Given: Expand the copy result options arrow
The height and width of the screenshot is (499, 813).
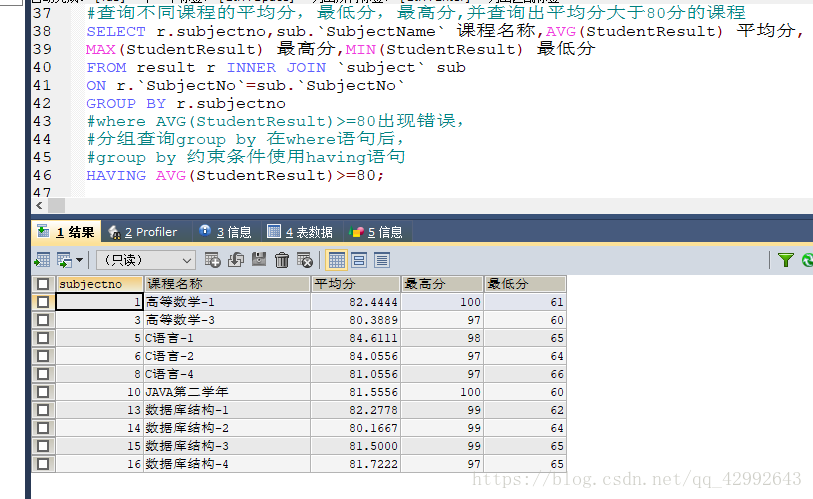Looking at the screenshot, I should (x=79, y=260).
